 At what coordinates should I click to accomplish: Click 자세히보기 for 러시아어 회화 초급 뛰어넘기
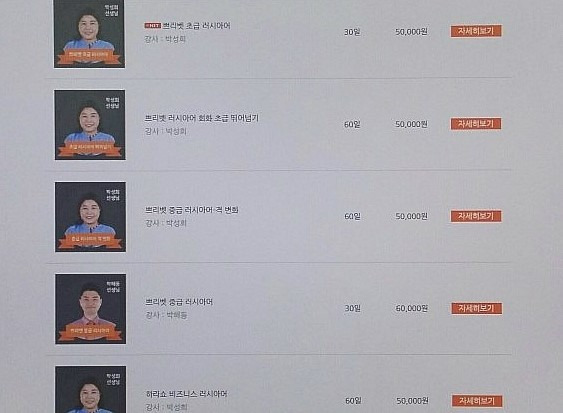476,124
